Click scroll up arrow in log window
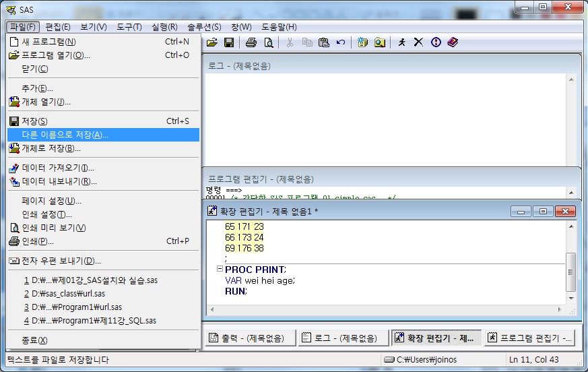This screenshot has width=588, height=372. 571,80
